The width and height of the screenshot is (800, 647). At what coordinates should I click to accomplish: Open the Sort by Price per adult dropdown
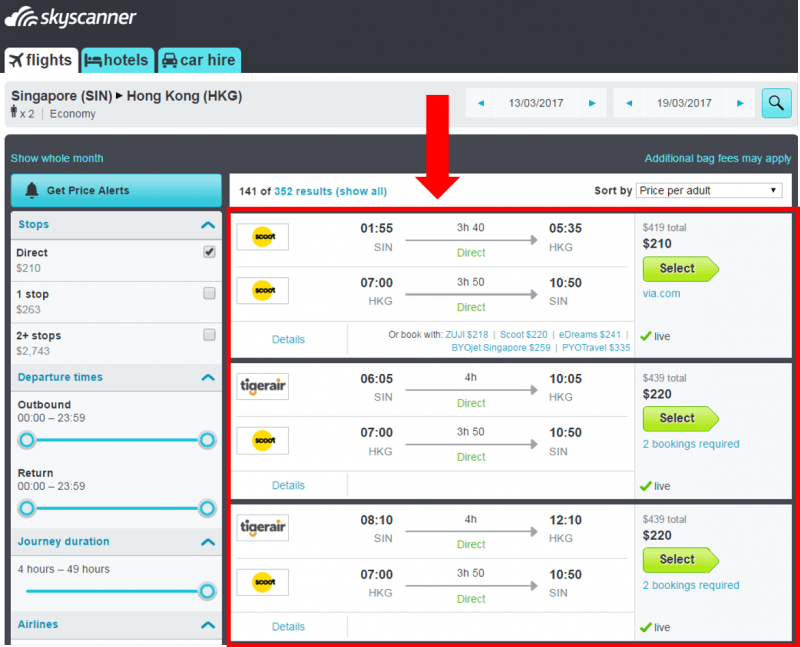coord(709,190)
